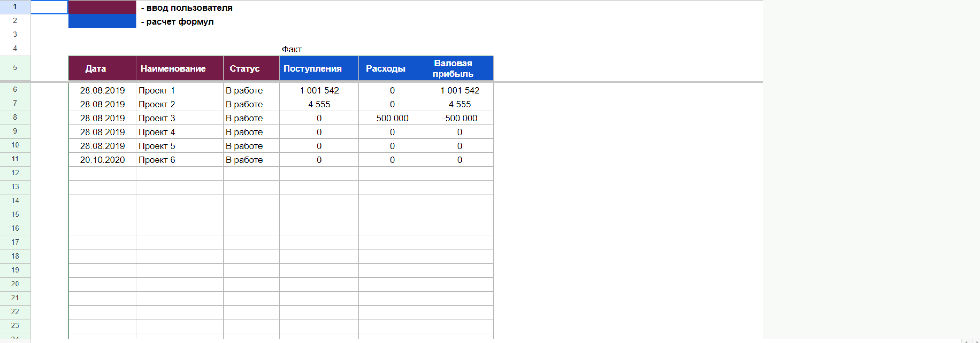The image size is (980, 343).
Task: Select the date cell for Проект 3
Action: [x=102, y=118]
